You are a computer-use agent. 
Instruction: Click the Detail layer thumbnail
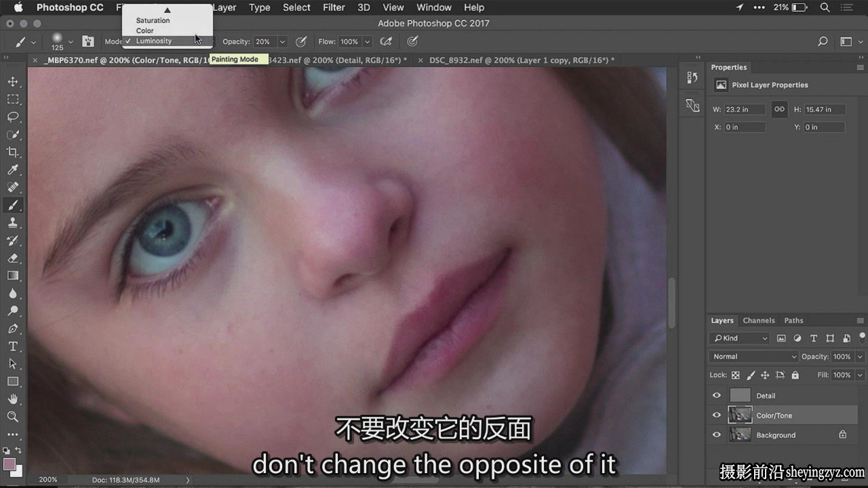click(740, 396)
